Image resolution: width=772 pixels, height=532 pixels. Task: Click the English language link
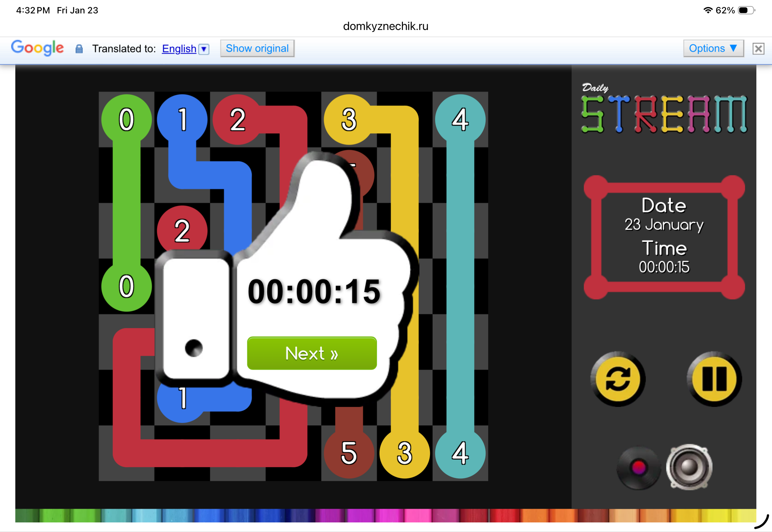(179, 49)
